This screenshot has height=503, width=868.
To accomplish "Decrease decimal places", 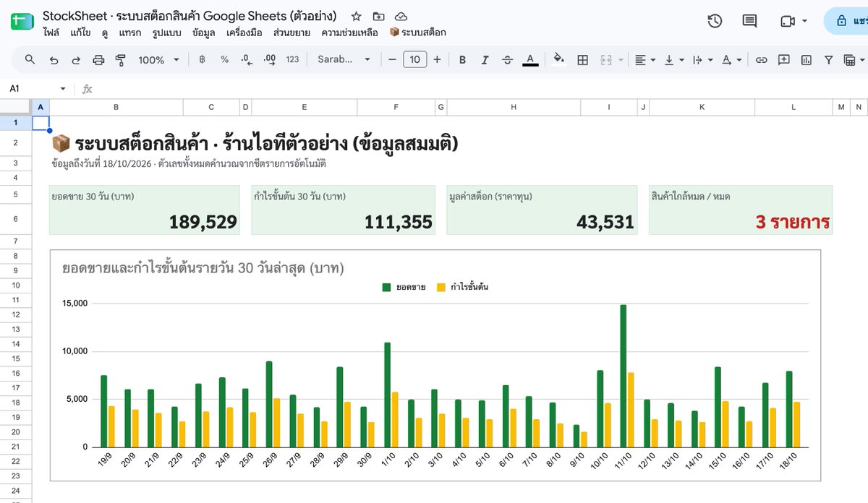I will point(247,60).
